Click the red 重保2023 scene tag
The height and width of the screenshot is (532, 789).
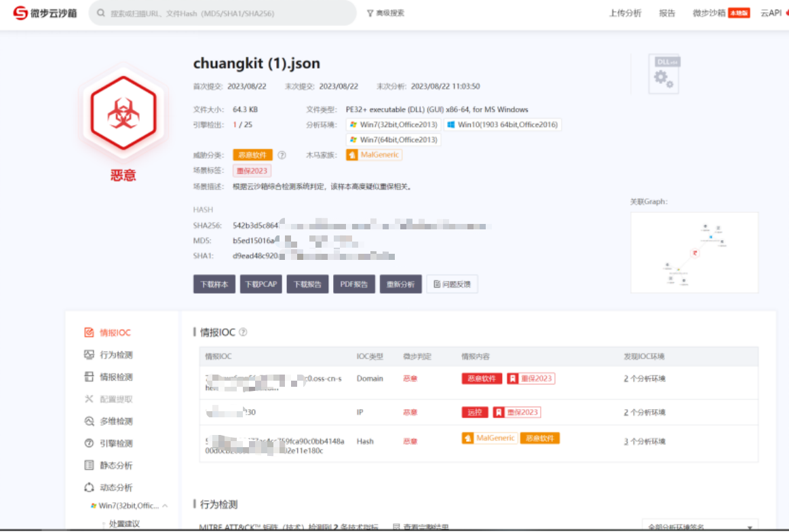252,170
